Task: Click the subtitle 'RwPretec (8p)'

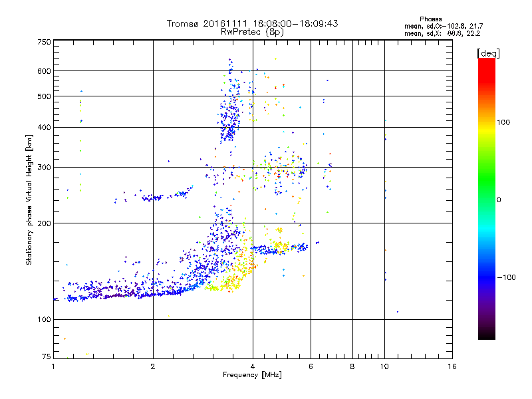Action: 252,32
